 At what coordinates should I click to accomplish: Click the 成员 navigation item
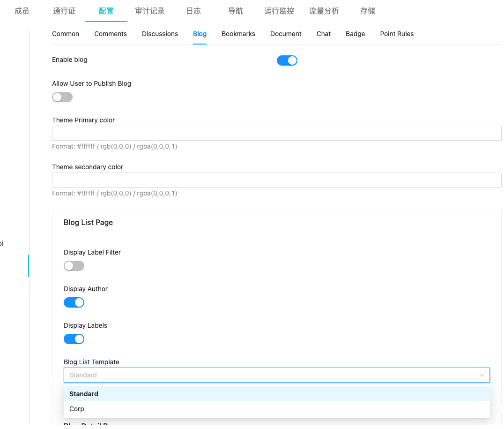22,11
